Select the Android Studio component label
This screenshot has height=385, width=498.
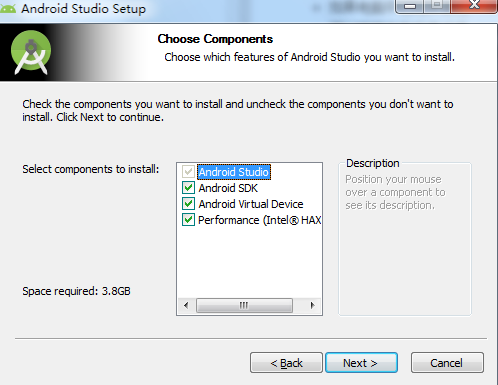(234, 172)
